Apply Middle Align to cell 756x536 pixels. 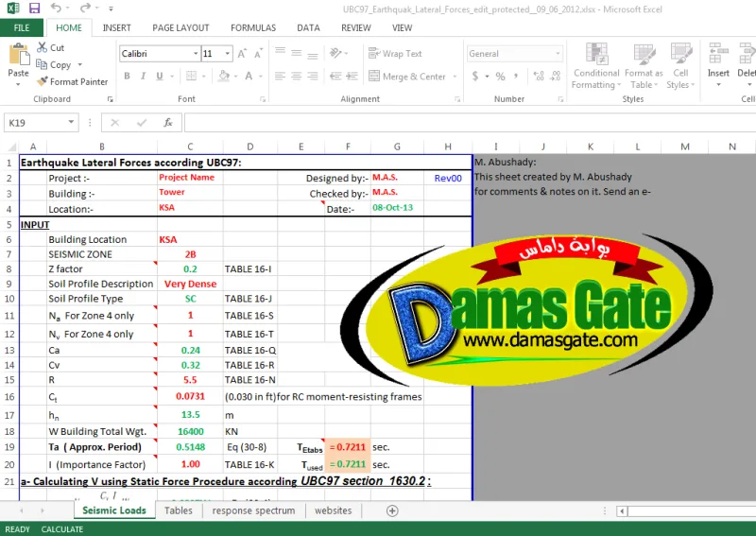(x=297, y=53)
